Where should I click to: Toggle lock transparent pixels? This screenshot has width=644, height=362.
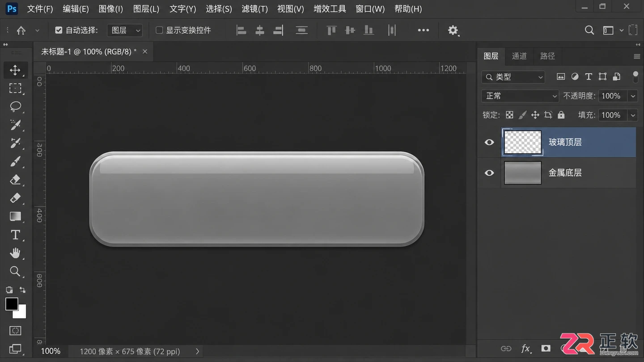click(509, 115)
